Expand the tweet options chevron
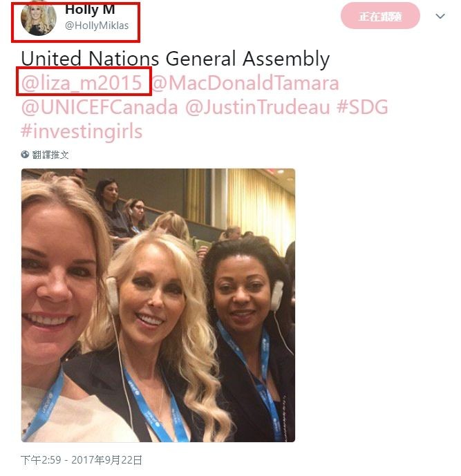Image resolution: width=461 pixels, height=476 pixels. coord(440,16)
